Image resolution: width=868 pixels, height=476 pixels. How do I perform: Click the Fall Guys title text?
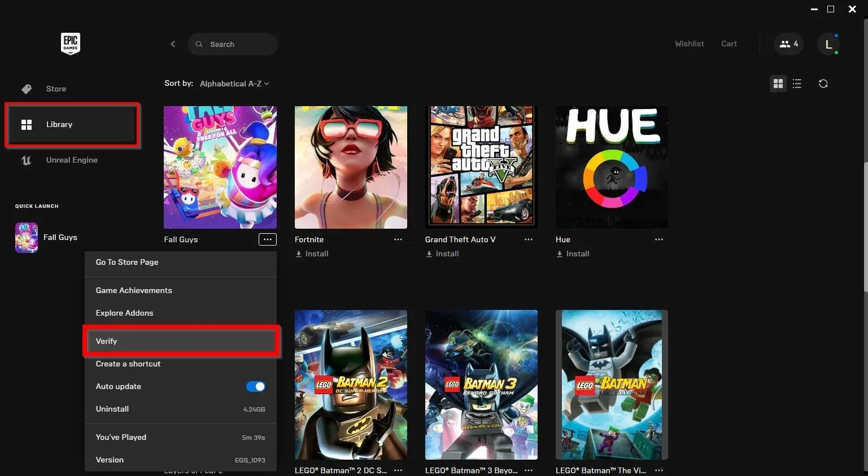[181, 239]
